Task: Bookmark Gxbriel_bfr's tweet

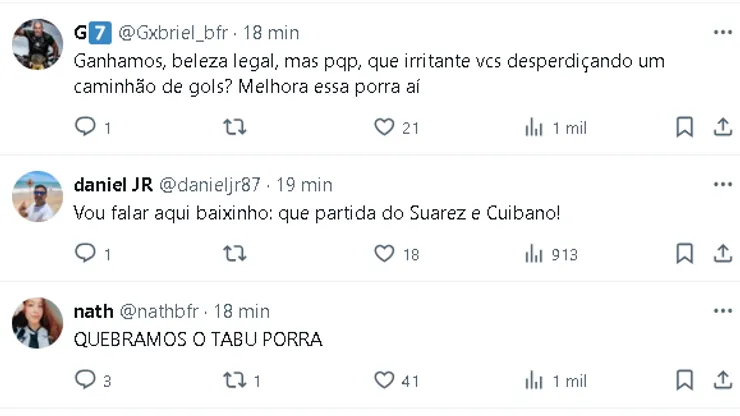Action: tap(684, 127)
